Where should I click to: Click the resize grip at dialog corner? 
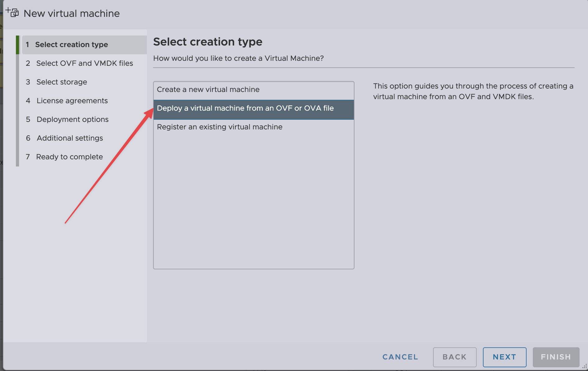[x=584, y=367]
